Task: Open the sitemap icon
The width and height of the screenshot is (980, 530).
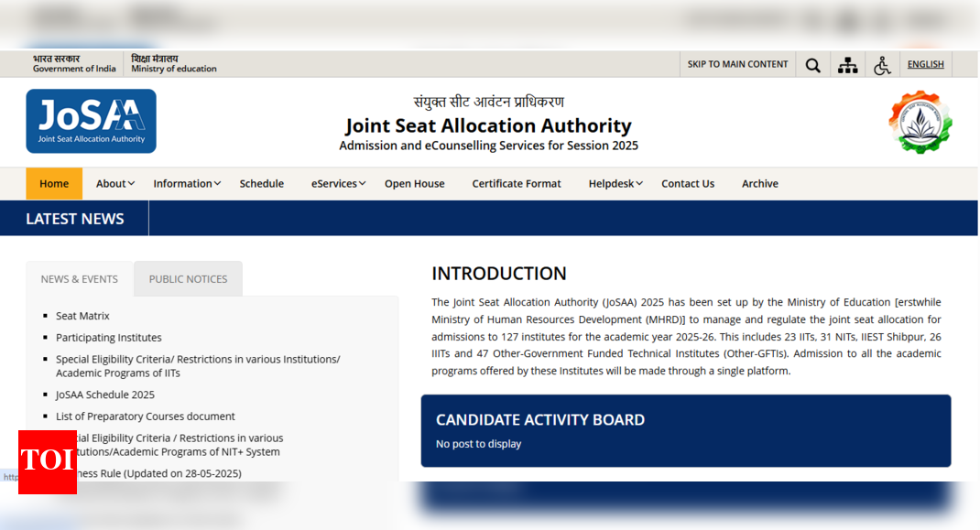Action: coord(847,65)
